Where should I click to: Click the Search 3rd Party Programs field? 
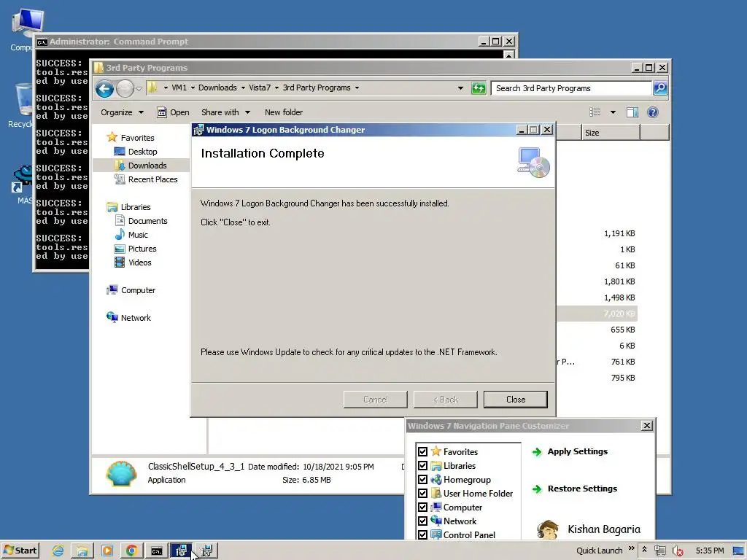tap(571, 88)
